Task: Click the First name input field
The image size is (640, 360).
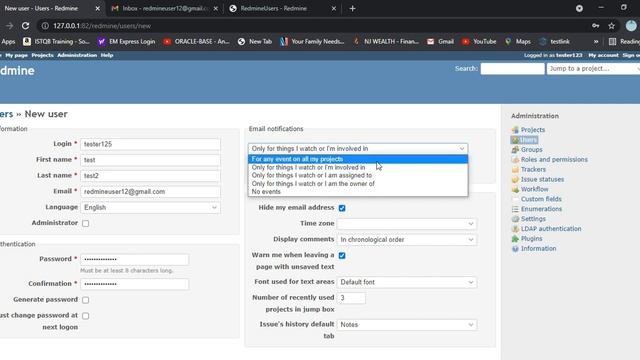Action: click(x=150, y=160)
